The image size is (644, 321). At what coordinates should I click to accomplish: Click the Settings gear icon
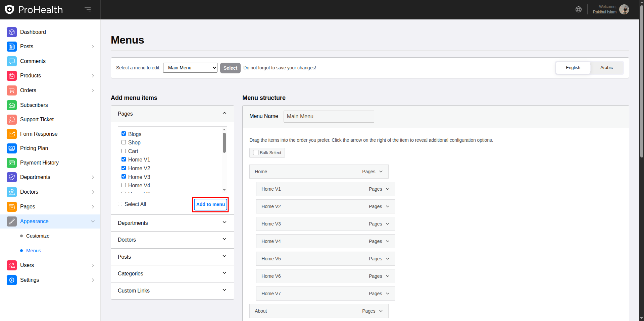(x=12, y=280)
